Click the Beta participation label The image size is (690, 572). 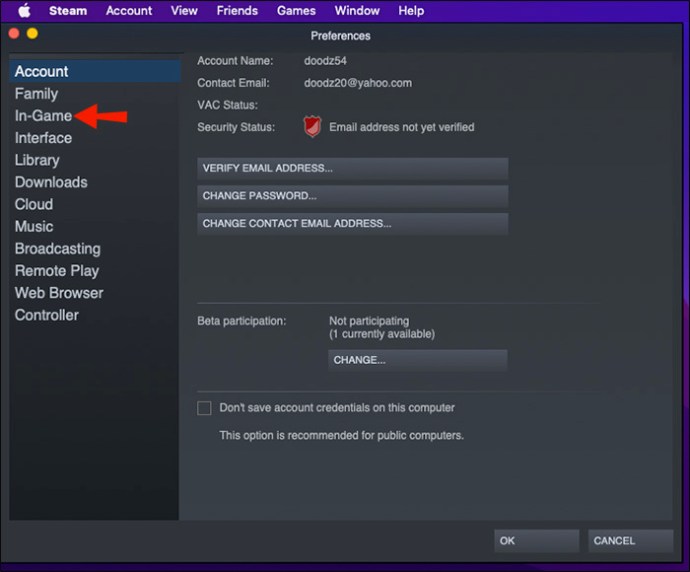(x=242, y=321)
